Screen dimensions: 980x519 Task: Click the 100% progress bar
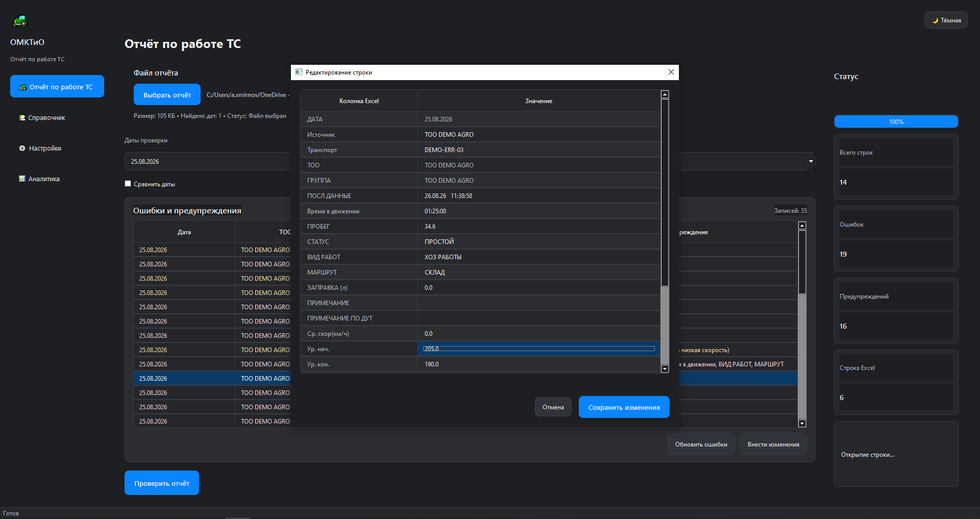pos(896,121)
